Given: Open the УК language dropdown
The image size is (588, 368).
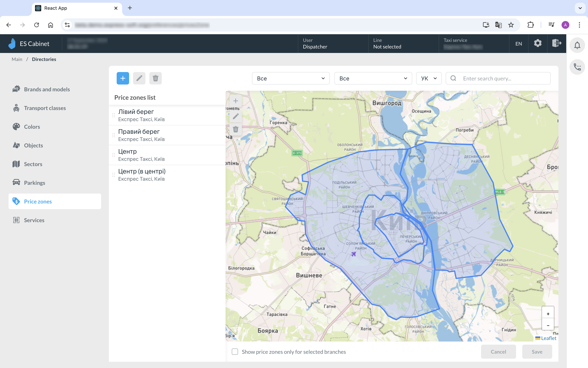Looking at the screenshot, I should point(429,78).
